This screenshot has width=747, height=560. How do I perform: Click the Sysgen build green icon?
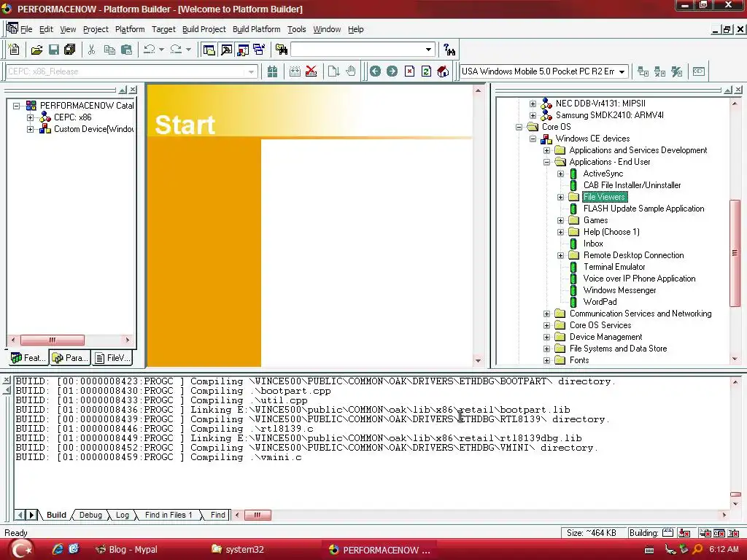coord(272,71)
